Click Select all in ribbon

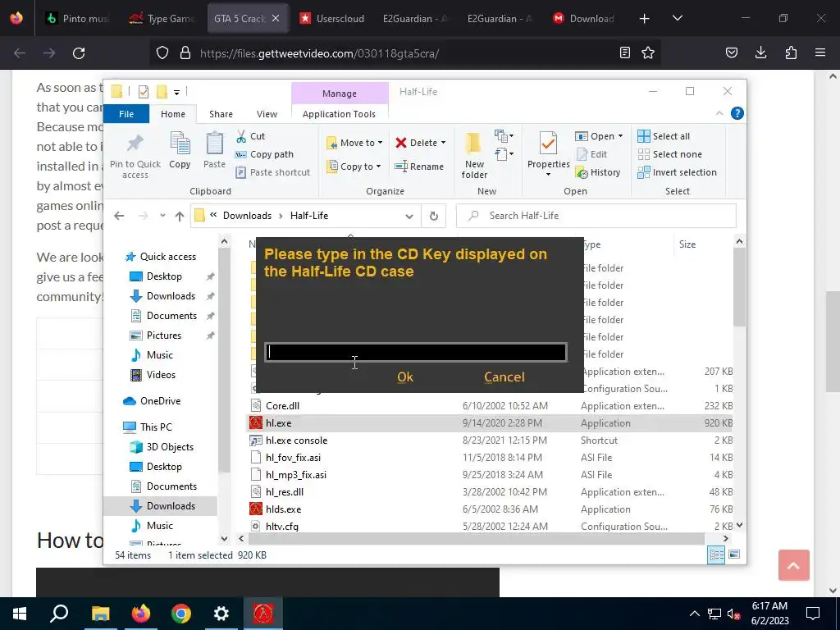[663, 136]
